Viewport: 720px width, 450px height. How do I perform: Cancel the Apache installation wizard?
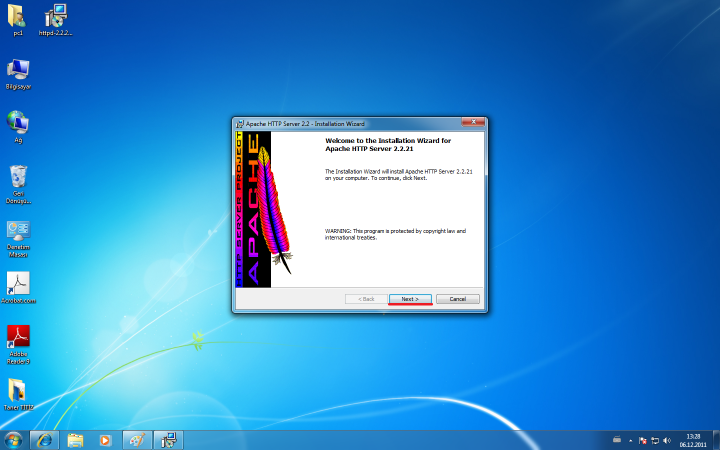coord(457,299)
